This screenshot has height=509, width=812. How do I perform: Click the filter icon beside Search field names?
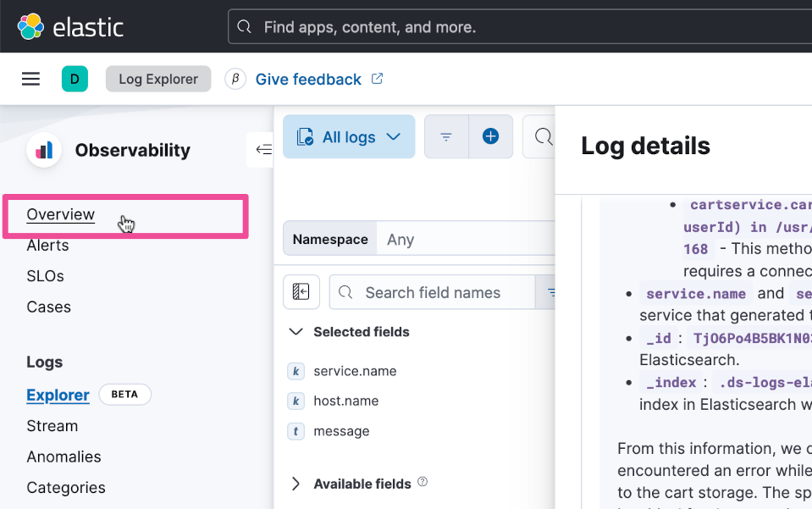pyautogui.click(x=553, y=291)
